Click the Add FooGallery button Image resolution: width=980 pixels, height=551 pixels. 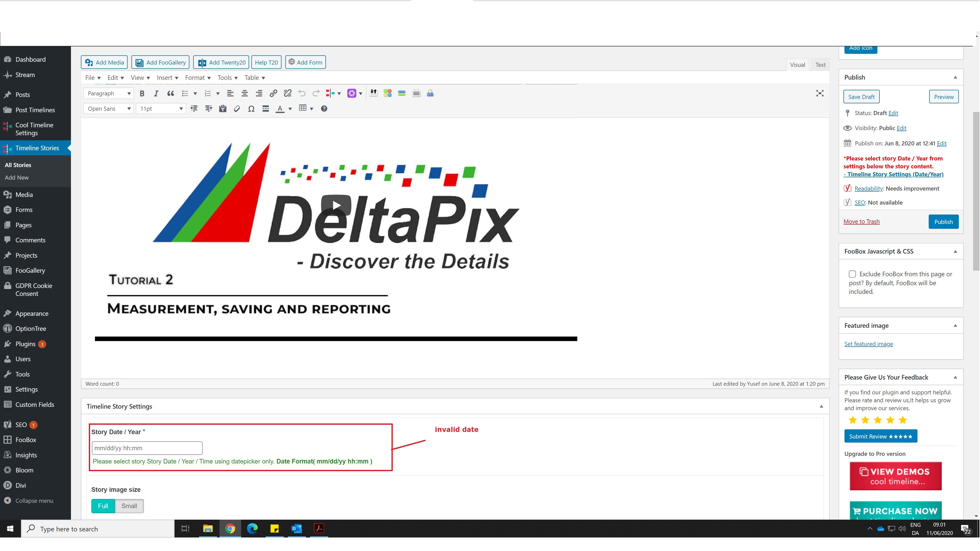[161, 62]
